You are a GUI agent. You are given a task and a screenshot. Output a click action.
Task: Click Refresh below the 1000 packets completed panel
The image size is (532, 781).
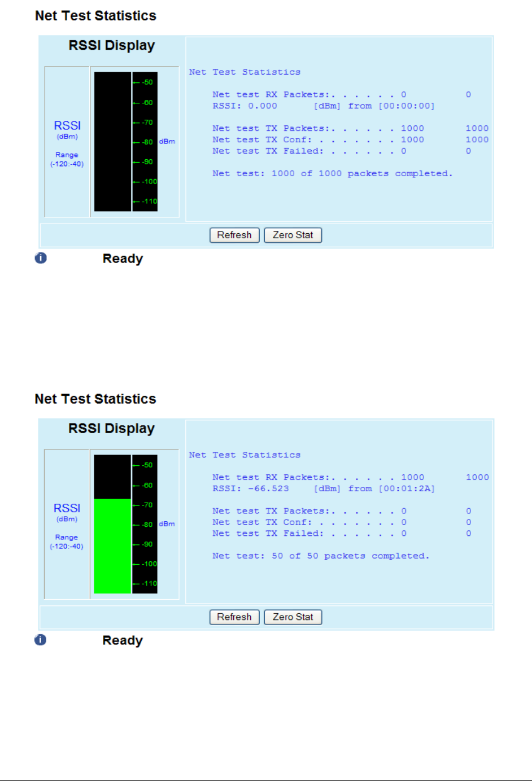(234, 235)
